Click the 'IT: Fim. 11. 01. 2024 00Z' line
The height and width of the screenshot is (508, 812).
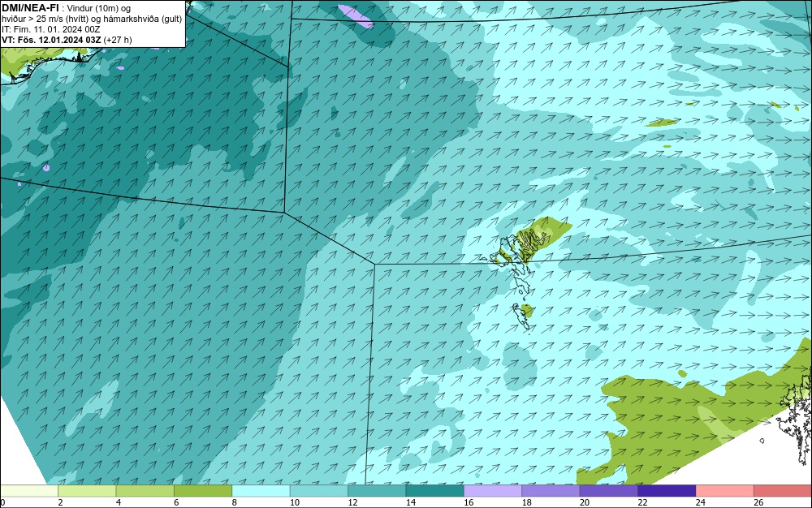tap(50, 29)
